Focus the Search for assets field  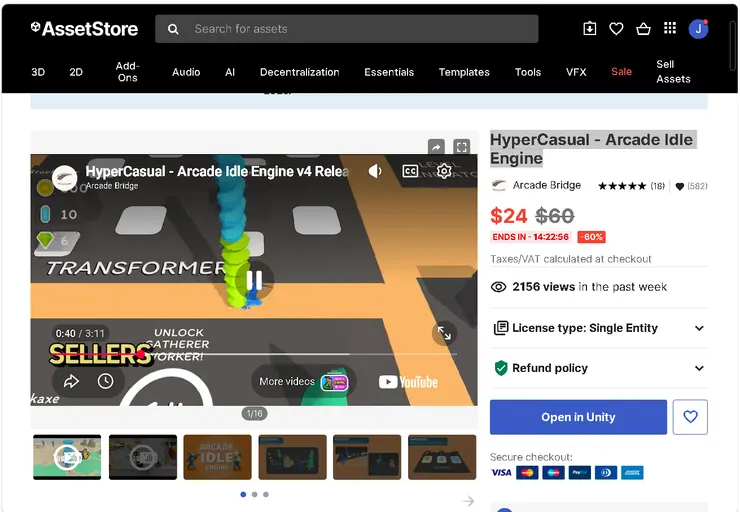pos(346,29)
